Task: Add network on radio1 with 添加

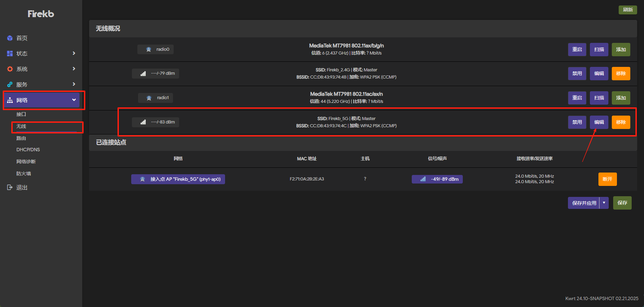Action: click(621, 98)
